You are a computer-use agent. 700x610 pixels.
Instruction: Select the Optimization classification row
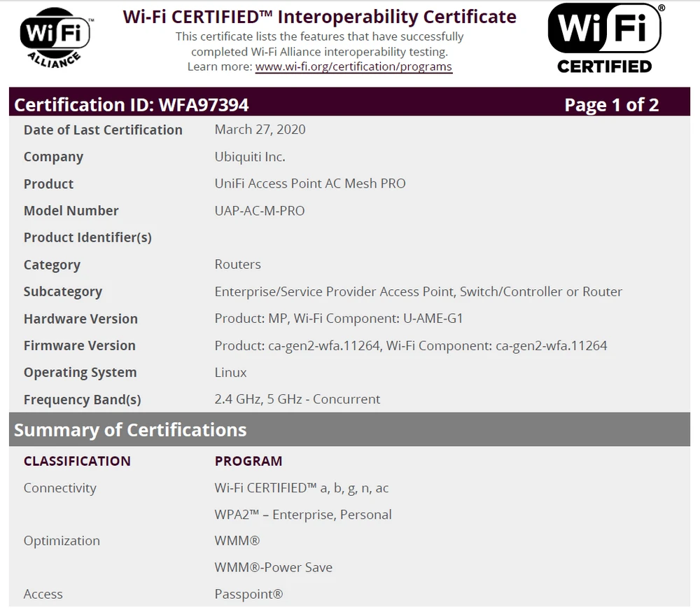coord(62,541)
